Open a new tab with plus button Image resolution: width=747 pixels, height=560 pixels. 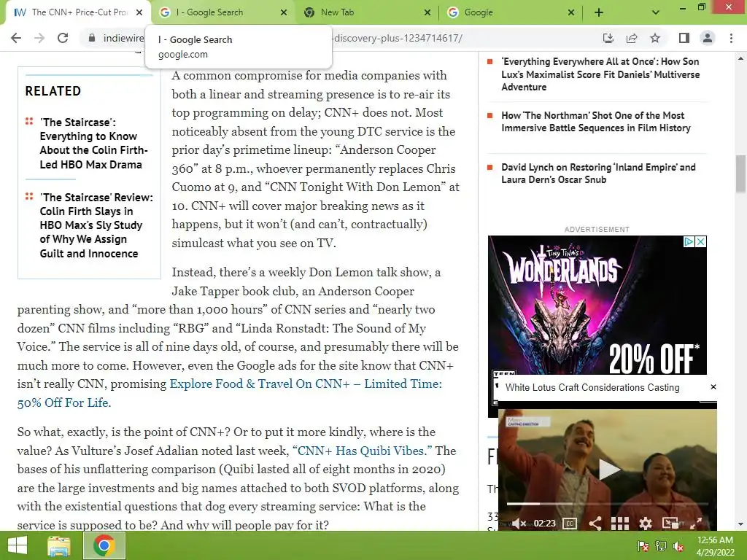tap(599, 12)
